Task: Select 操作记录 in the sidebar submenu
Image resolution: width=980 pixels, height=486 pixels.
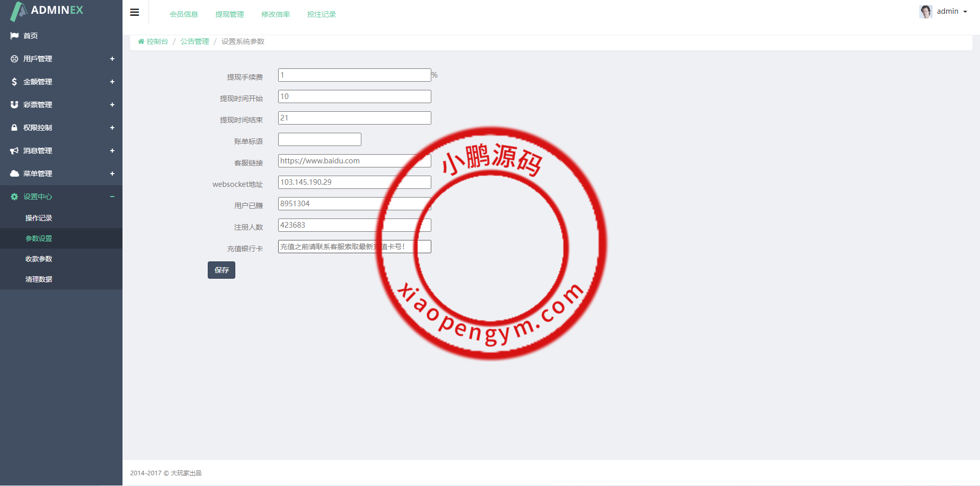Action: tap(39, 218)
